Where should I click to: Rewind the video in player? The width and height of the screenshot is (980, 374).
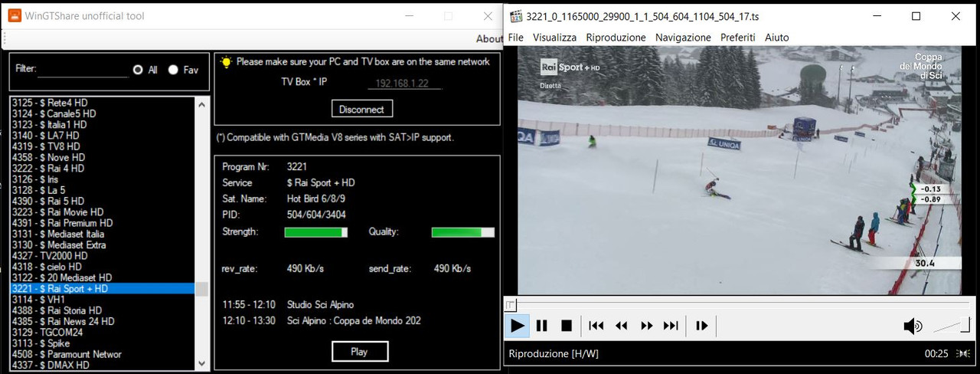click(x=622, y=326)
